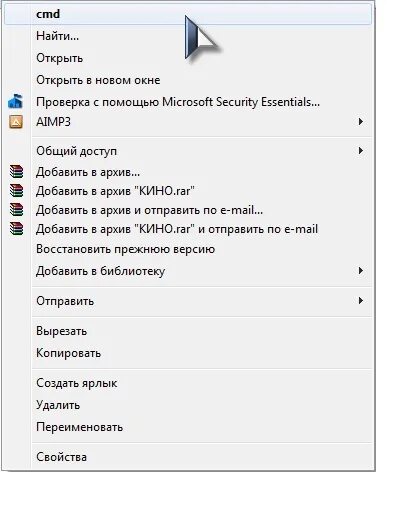Screen dimensions: 416x524
Task: Click WinRAR icon next to Добавить в архив "КИНО.rar"
Action: pyautogui.click(x=16, y=190)
